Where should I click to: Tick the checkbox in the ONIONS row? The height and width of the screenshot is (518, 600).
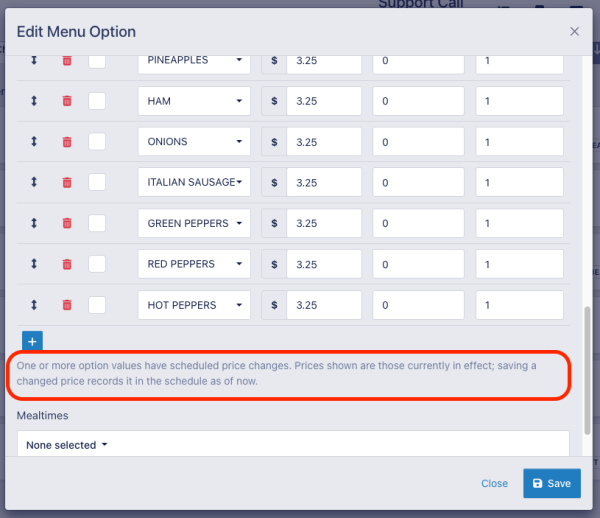[97, 142]
